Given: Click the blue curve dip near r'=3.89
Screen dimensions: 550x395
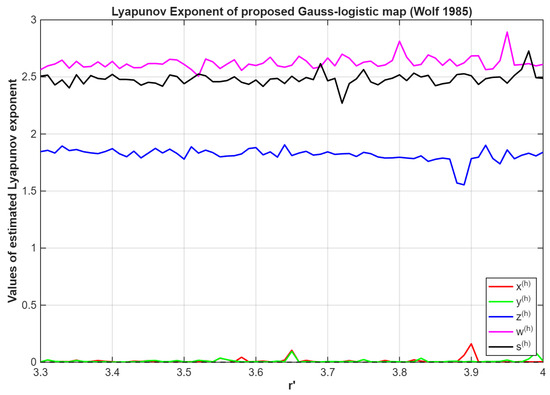Looking at the screenshot, I should coord(464,185).
